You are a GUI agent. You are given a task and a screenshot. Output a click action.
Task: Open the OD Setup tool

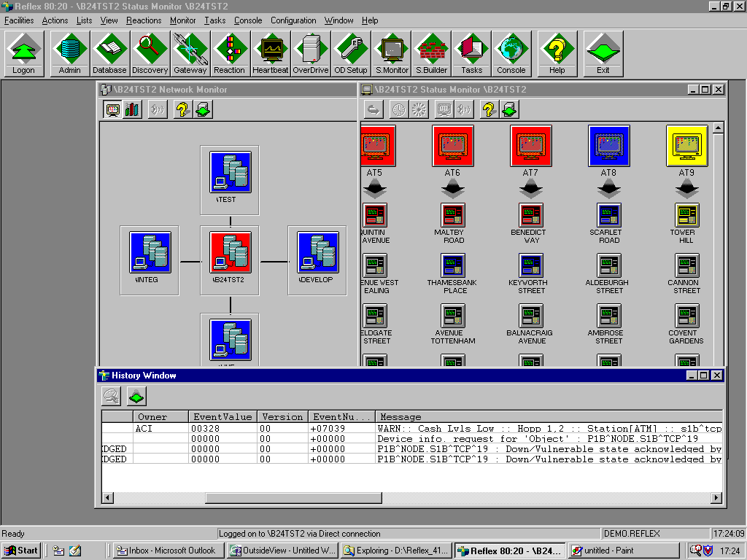coord(351,53)
